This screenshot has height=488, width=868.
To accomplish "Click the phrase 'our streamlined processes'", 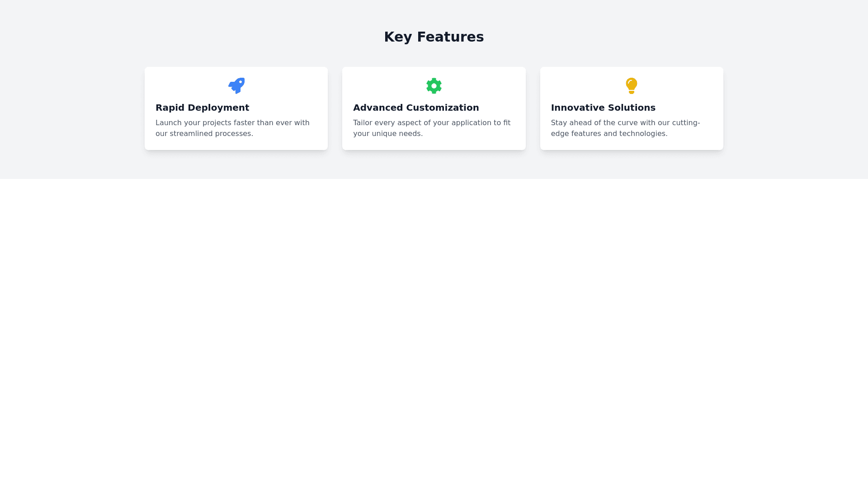I will (204, 134).
